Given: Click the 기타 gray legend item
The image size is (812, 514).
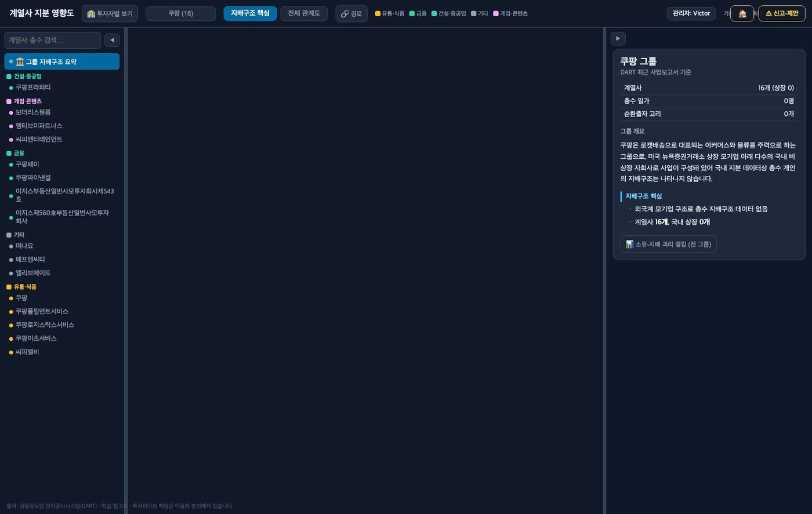Looking at the screenshot, I should pos(480,13).
